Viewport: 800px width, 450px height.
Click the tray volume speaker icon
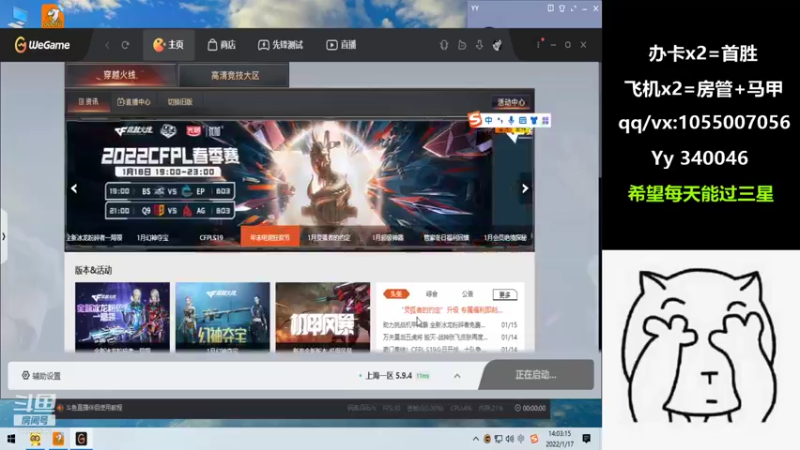pos(510,439)
